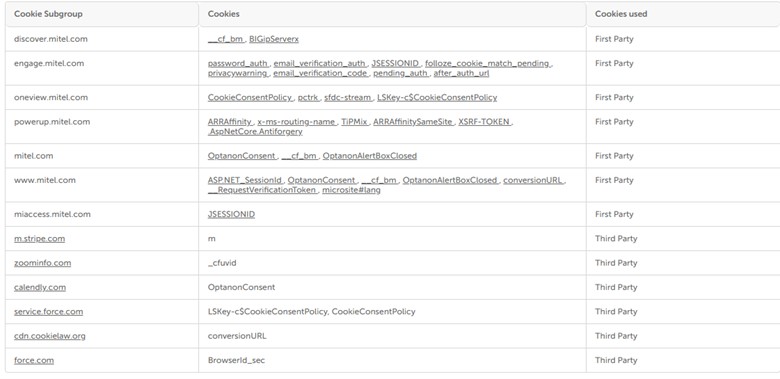Select the mitel.com subgroup cell text
Image resolution: width=780 pixels, height=379 pixels.
tap(33, 156)
